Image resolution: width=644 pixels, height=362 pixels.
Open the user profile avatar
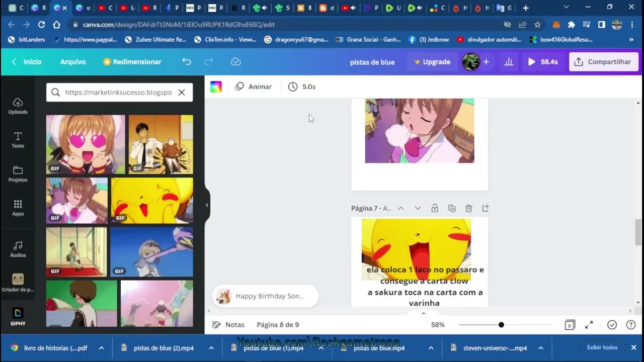(471, 62)
